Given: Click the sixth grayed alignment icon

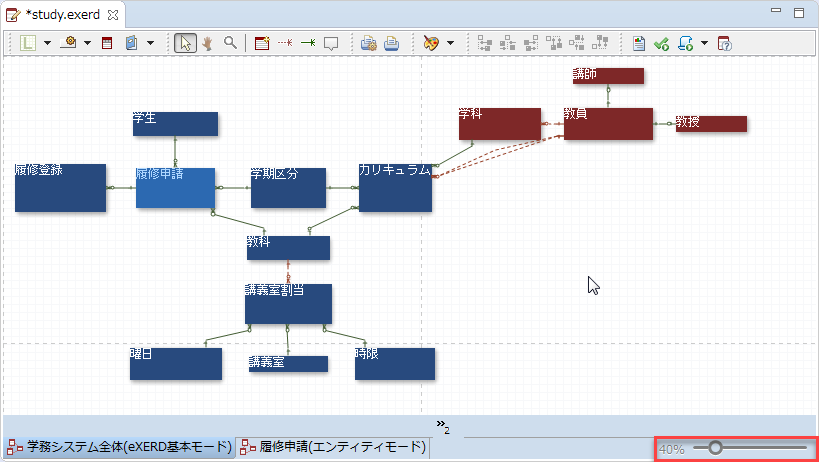Looking at the screenshot, I should click(602, 43).
